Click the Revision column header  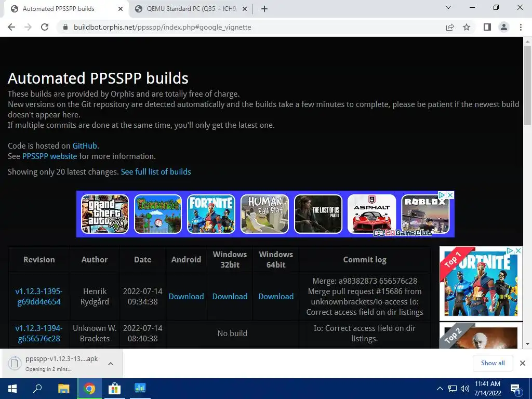[x=39, y=260]
